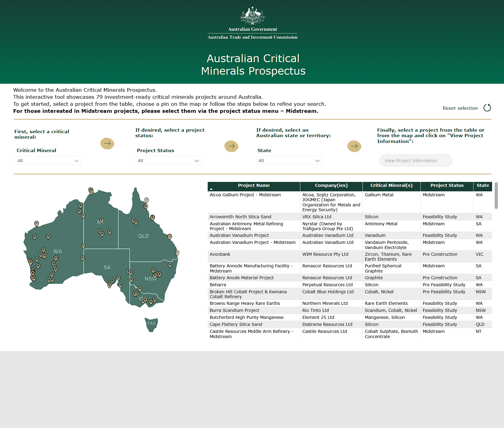Open the Critical Mineral dropdown
504x428 pixels.
point(48,161)
